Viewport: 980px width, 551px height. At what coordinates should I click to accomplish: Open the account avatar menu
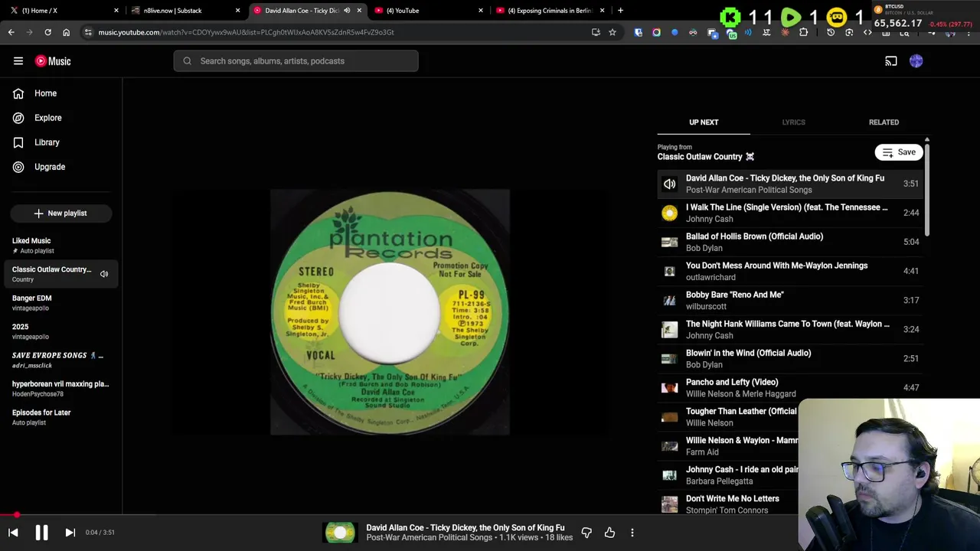(916, 61)
